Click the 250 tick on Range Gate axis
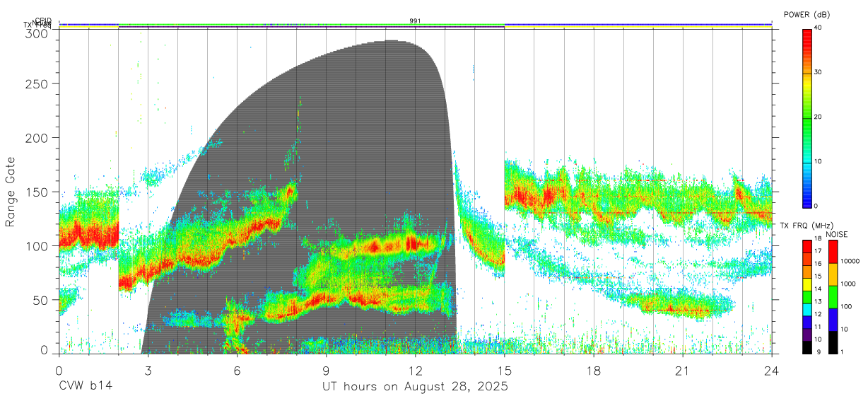Image resolution: width=868 pixels, height=401 pixels. click(35, 83)
